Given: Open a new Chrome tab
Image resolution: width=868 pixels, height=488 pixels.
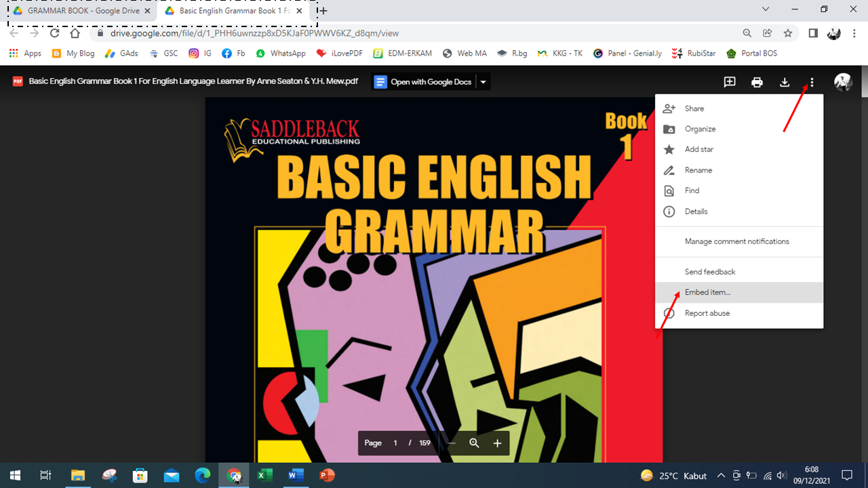Looking at the screenshot, I should click(x=323, y=11).
